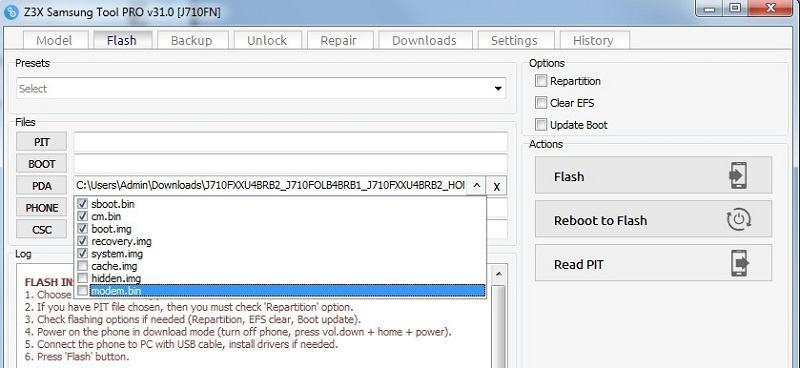Check hidden.img in the file list
This screenshot has height=368, width=800.
(83, 278)
